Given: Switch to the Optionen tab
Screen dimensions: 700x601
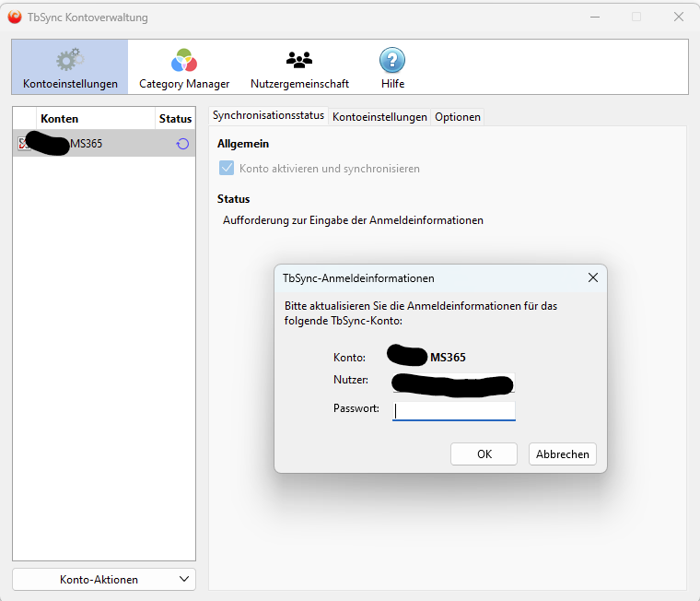Looking at the screenshot, I should pyautogui.click(x=458, y=117).
